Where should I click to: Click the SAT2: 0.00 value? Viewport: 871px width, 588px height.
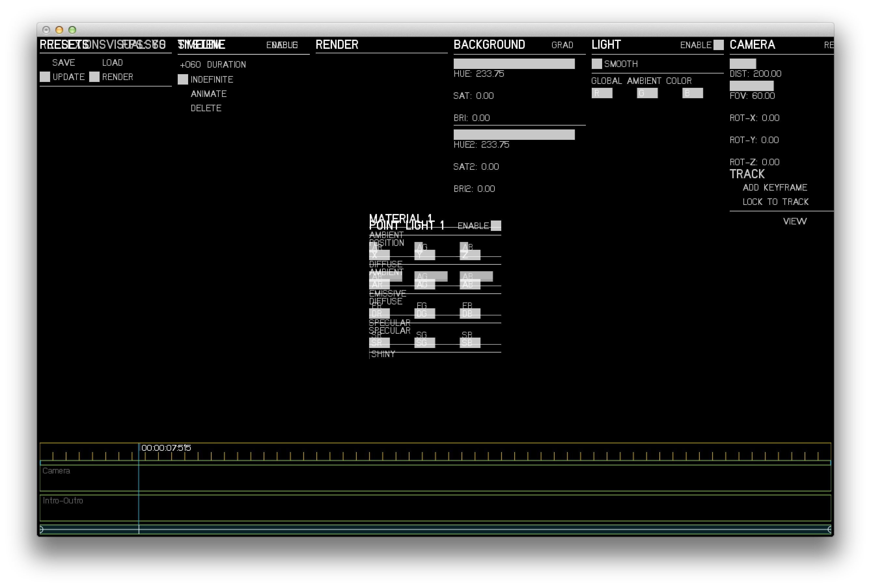click(476, 167)
